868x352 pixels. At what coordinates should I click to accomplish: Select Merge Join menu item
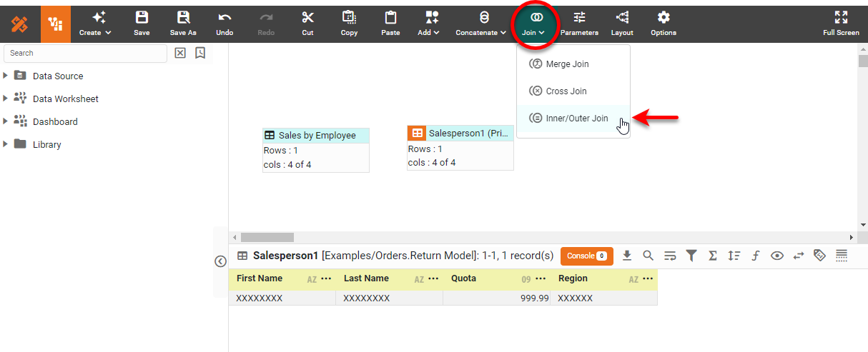pos(567,64)
